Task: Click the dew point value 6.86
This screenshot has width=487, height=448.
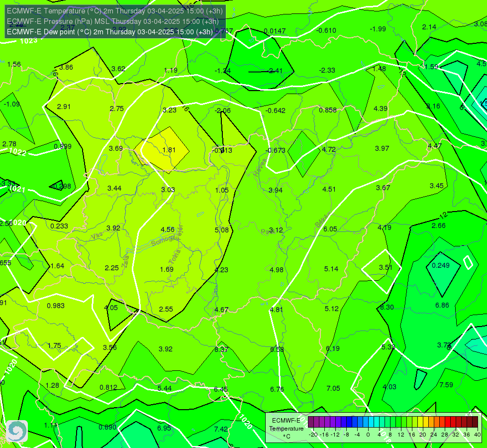Action: pos(442,306)
